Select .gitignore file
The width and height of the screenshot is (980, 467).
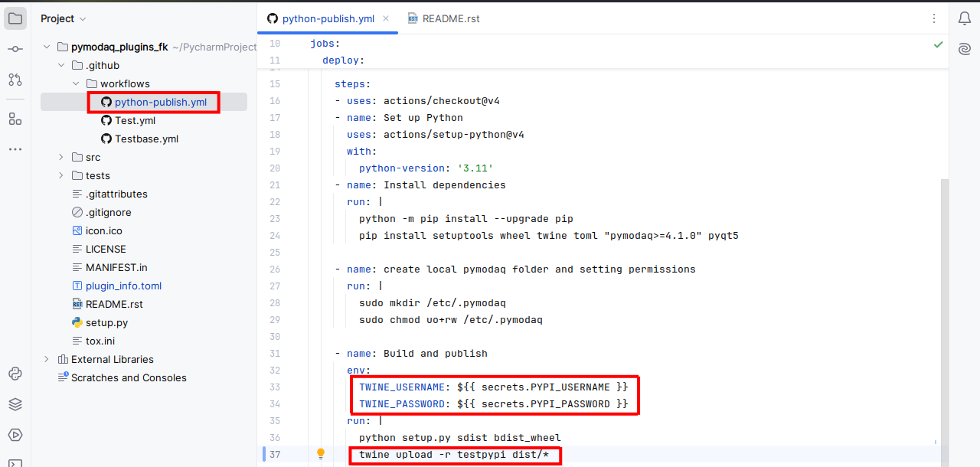tap(101, 212)
